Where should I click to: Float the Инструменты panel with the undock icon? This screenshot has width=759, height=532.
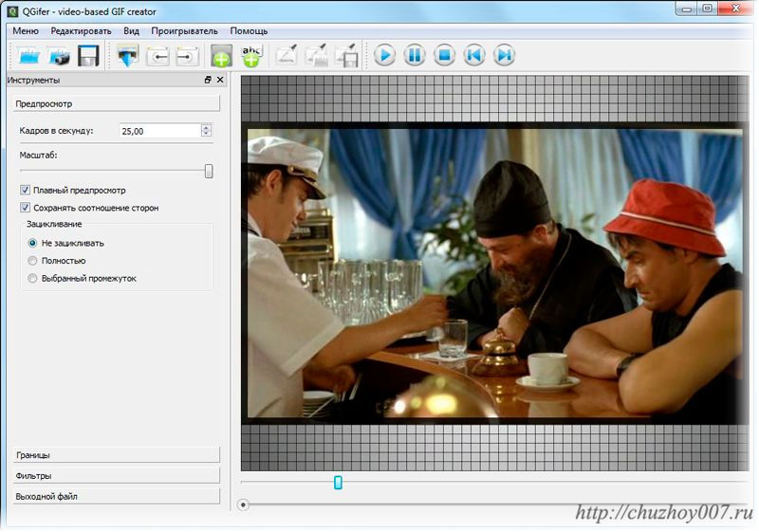[208, 80]
